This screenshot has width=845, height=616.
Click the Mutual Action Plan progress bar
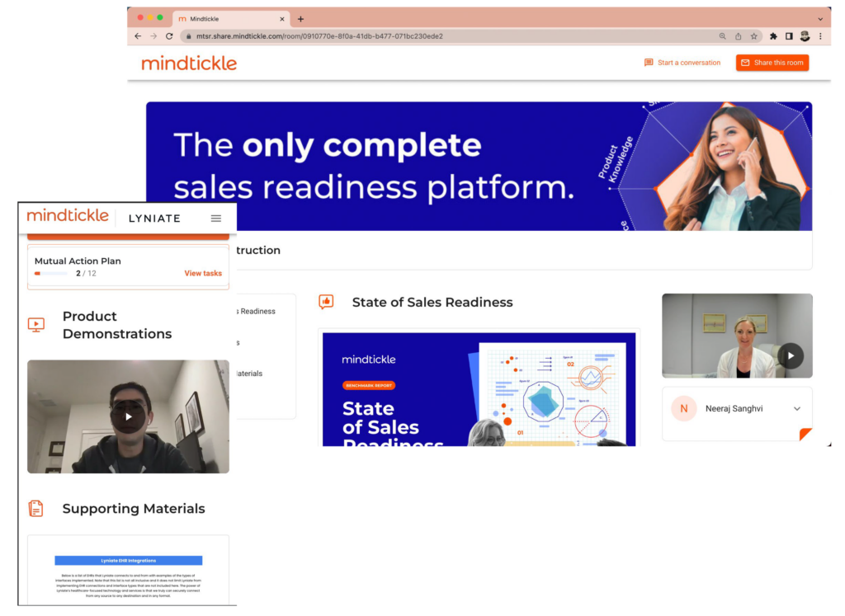[x=50, y=274]
